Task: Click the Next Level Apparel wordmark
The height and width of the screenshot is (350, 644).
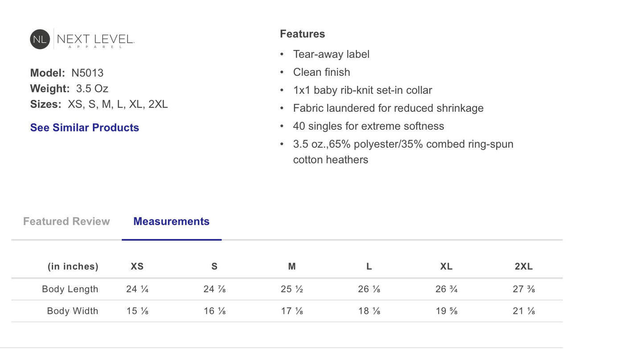Action: 95,40
